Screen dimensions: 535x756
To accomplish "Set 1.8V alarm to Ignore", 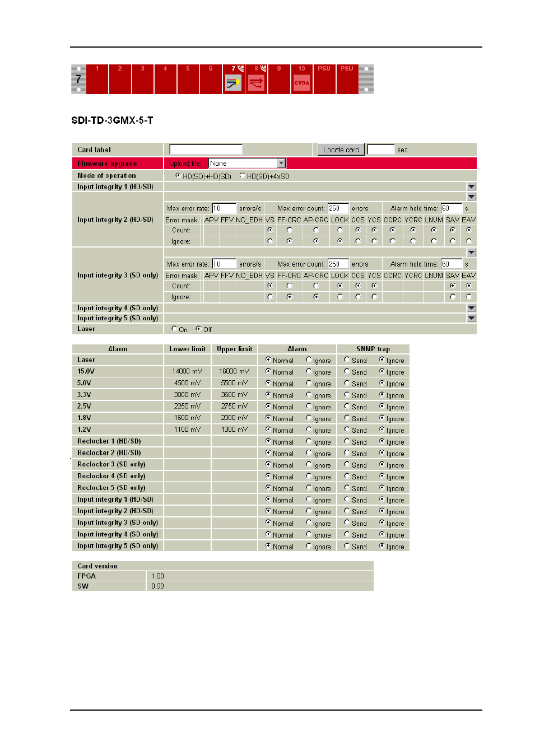I will [309, 418].
